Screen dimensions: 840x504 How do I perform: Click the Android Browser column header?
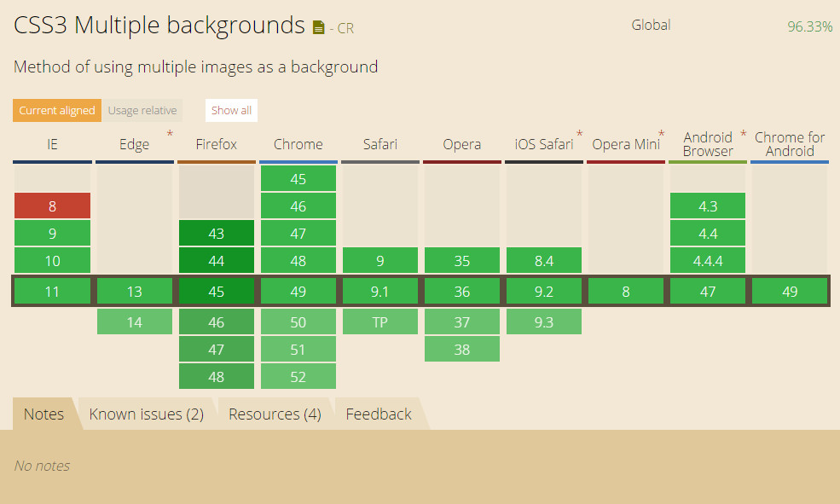(708, 144)
